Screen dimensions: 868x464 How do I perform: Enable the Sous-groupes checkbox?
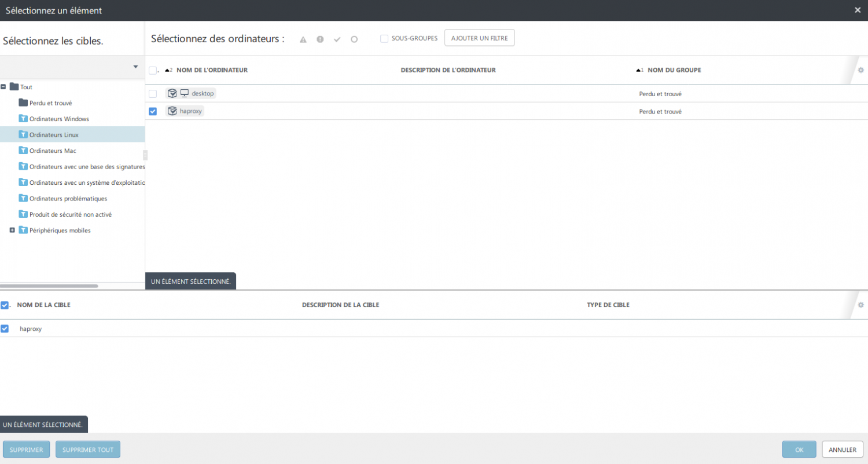pos(384,39)
